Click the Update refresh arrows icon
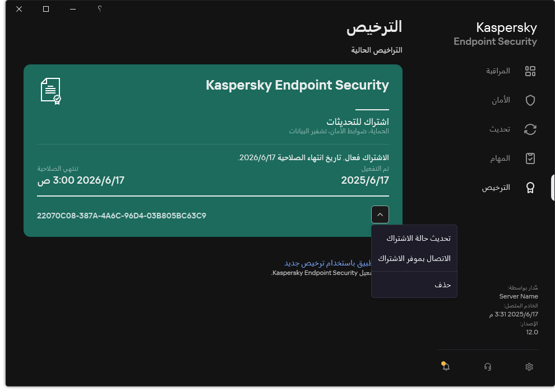This screenshot has height=392, width=555. [530, 129]
